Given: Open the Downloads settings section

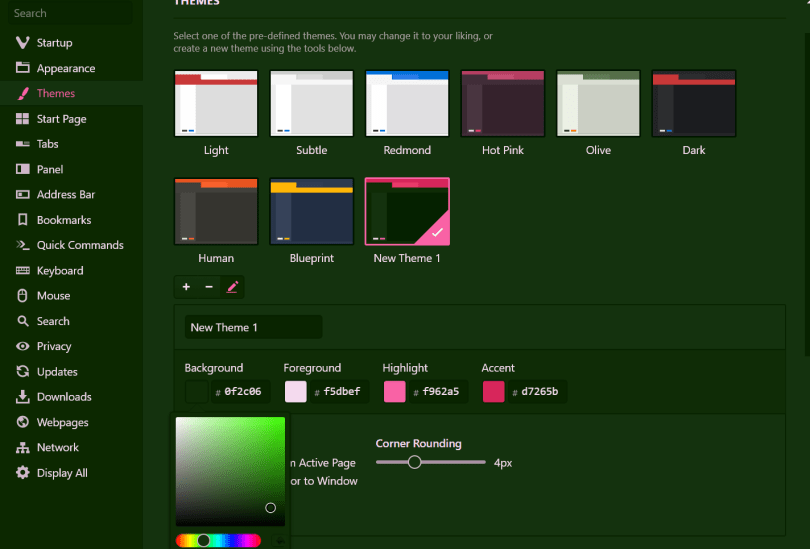Looking at the screenshot, I should click(64, 397).
